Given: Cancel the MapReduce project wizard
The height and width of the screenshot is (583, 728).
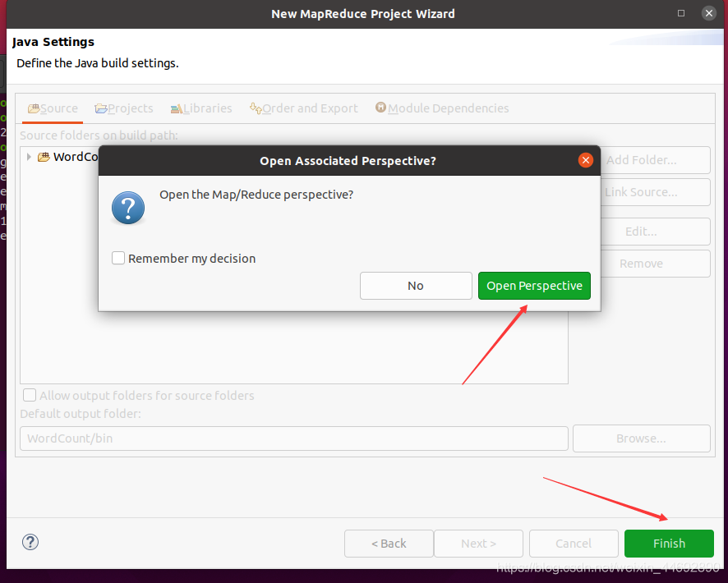Looking at the screenshot, I should click(574, 543).
